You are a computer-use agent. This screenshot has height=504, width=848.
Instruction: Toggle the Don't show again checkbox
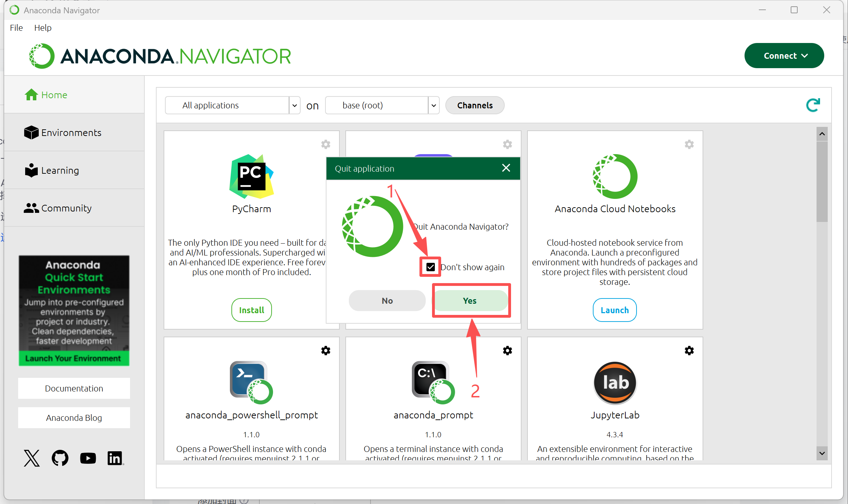[x=430, y=267]
